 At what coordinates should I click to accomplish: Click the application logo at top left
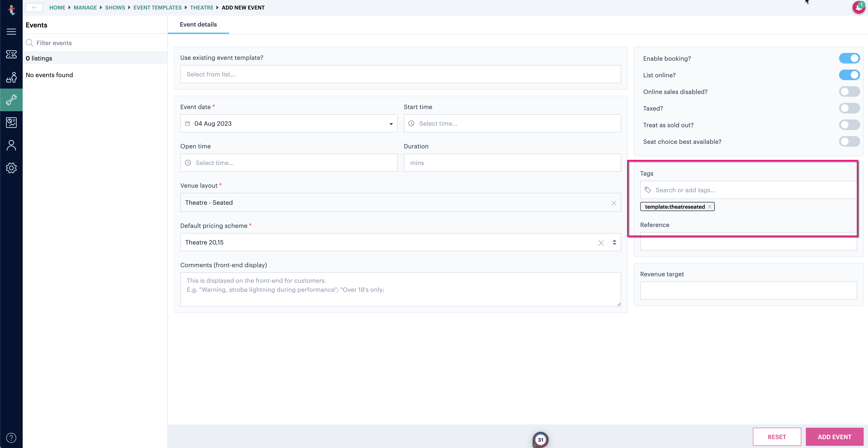pos(11,10)
